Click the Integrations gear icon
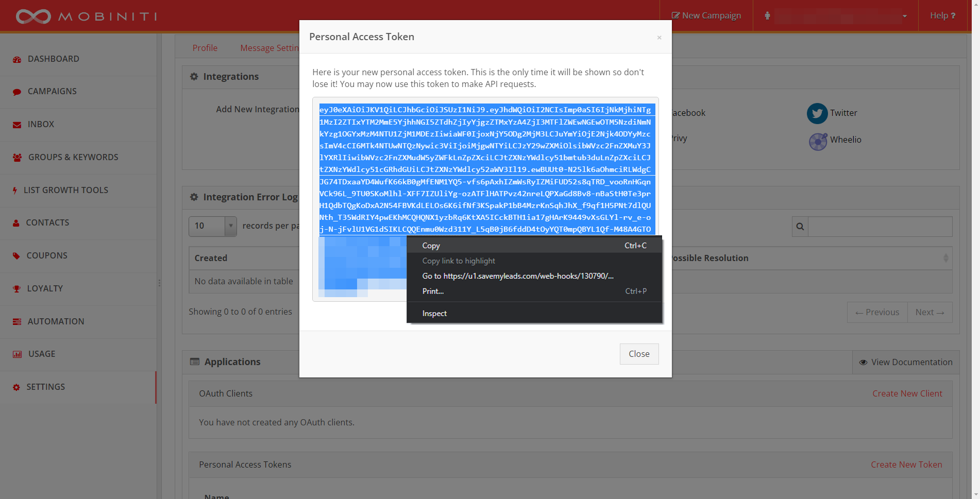The image size is (980, 499). pos(194,77)
